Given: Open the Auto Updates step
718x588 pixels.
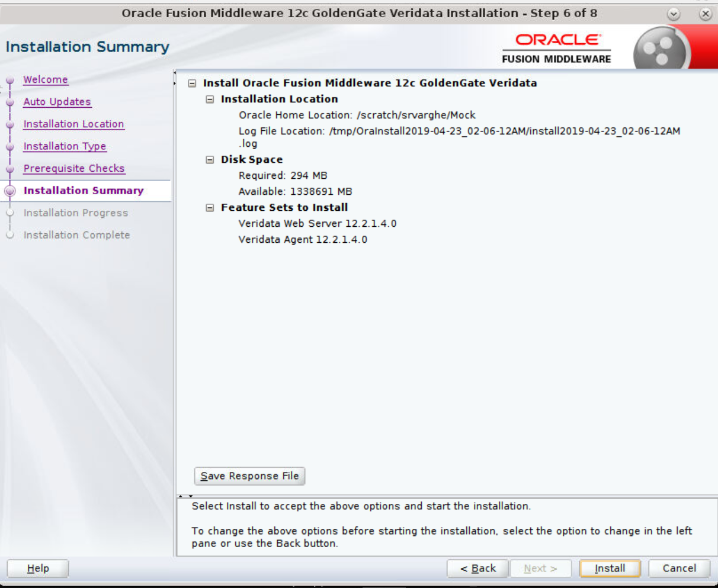Looking at the screenshot, I should tap(57, 102).
